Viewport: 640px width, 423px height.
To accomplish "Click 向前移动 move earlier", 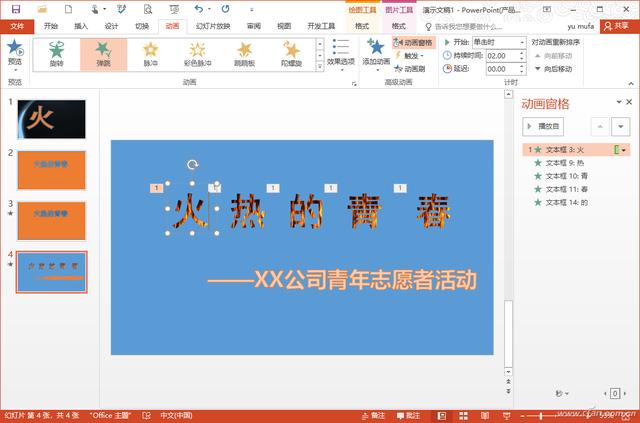I will click(x=553, y=56).
